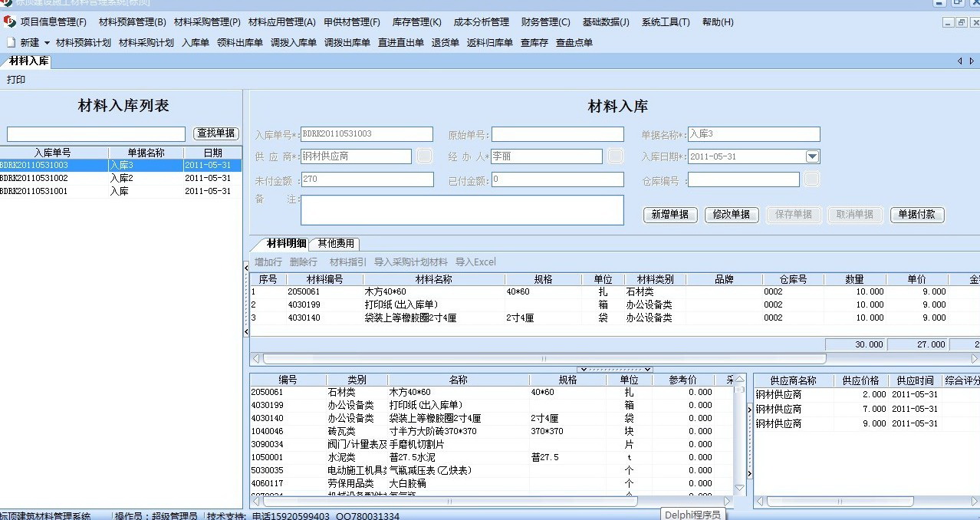Open 材料预算管理(B) menu

tap(132, 22)
